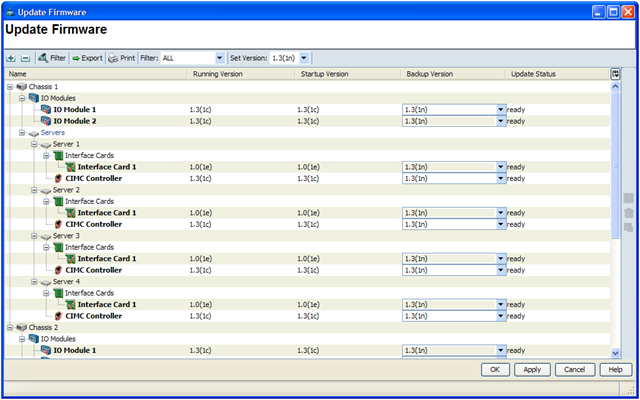
Task: Click the expand all plus icon in toolbar
Action: (11, 58)
